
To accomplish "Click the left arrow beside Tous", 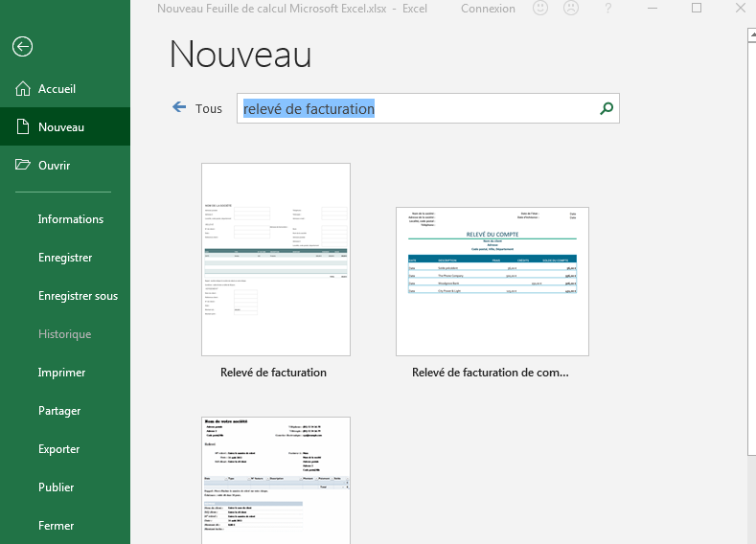I will click(x=179, y=108).
